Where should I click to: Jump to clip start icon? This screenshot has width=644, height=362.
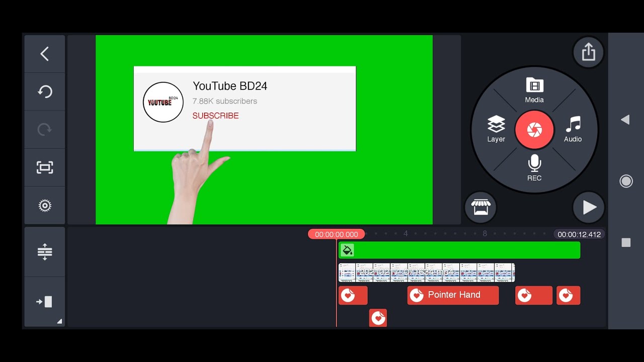coord(45,302)
